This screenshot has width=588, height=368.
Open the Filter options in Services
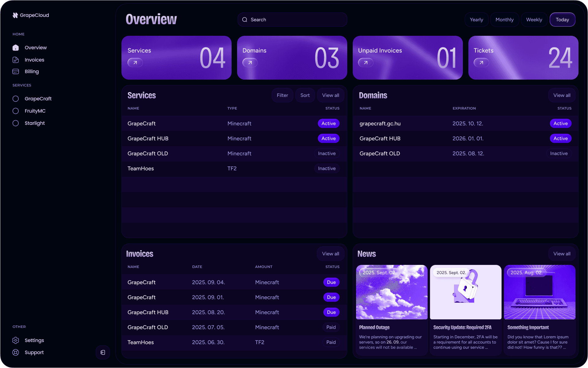(x=282, y=95)
